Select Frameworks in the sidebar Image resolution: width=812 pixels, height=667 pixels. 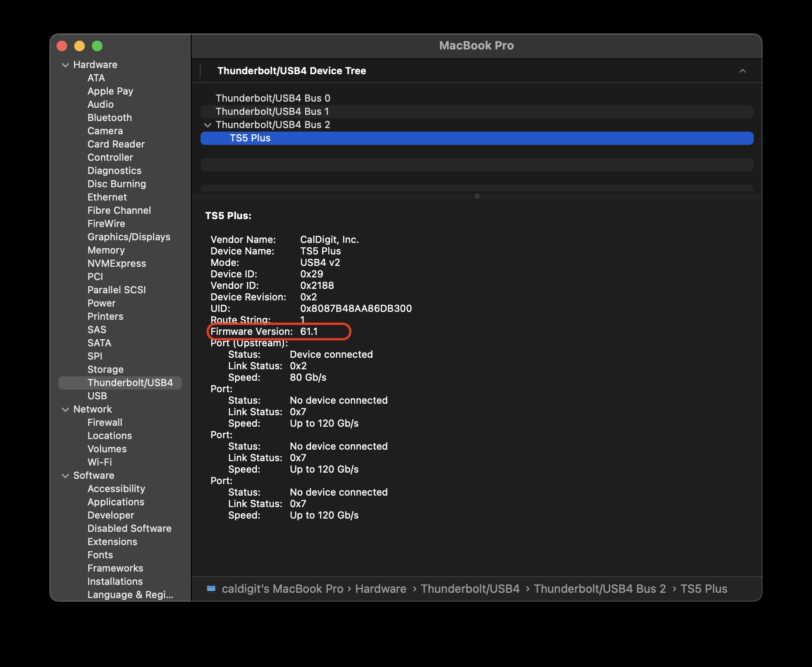coord(115,568)
